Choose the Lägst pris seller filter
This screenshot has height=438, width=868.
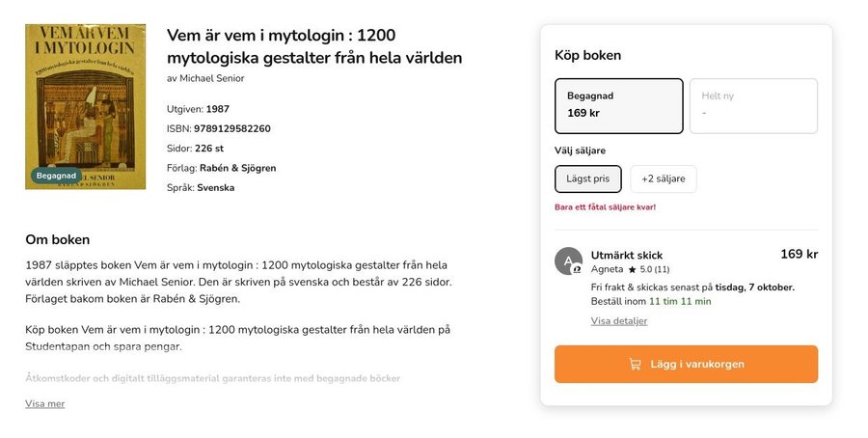coord(587,178)
